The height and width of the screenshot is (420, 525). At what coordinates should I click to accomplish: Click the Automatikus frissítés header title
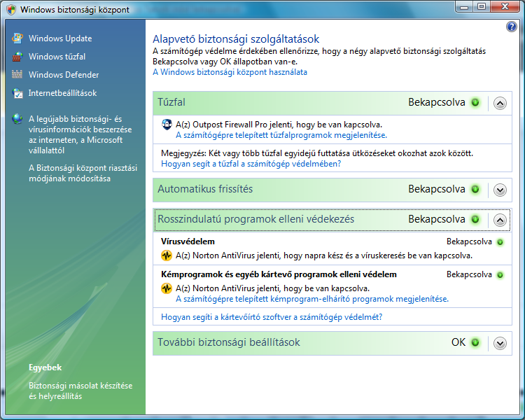pyautogui.click(x=205, y=189)
